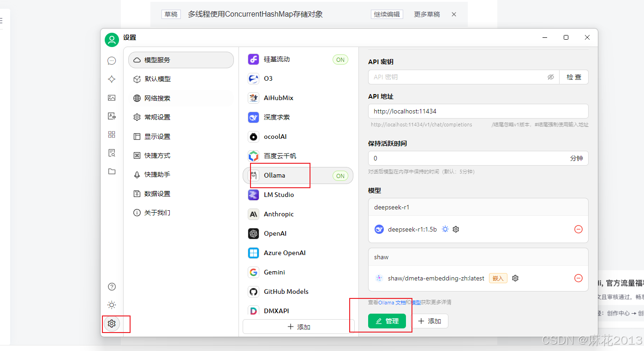Click the 嵌入 tag on shaw model
This screenshot has height=351, width=644.
click(498, 278)
